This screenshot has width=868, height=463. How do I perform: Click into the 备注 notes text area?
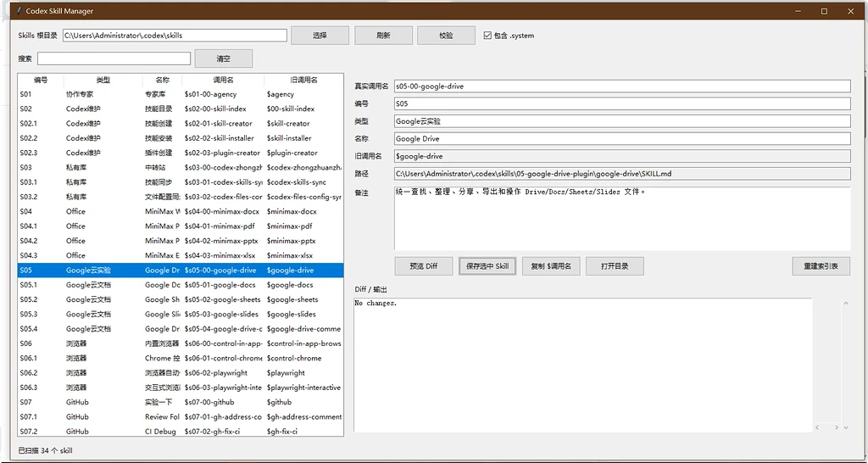pyautogui.click(x=622, y=218)
